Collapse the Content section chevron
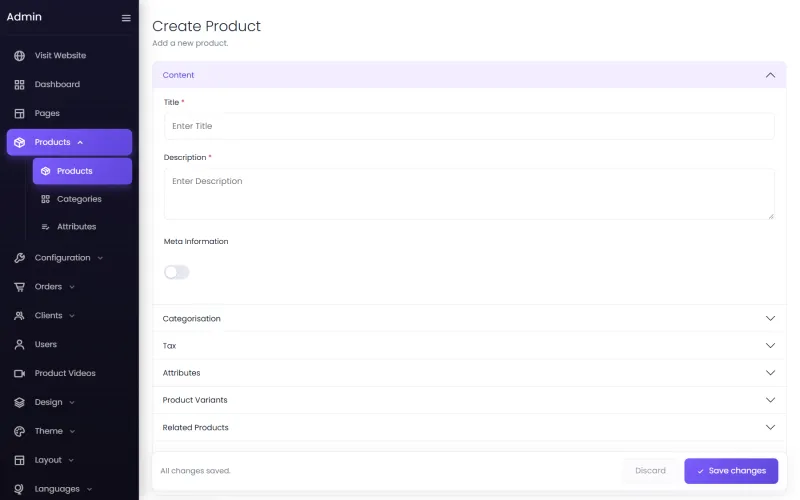800x500 pixels. coord(770,75)
